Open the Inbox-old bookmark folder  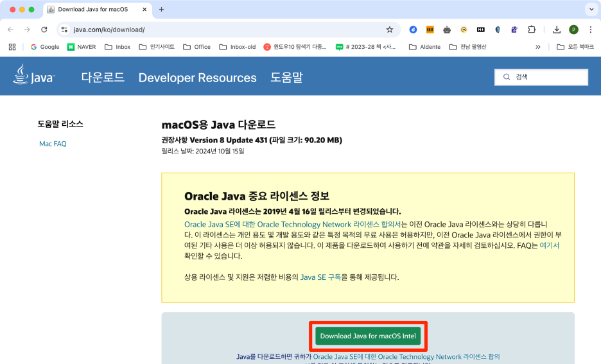(238, 47)
